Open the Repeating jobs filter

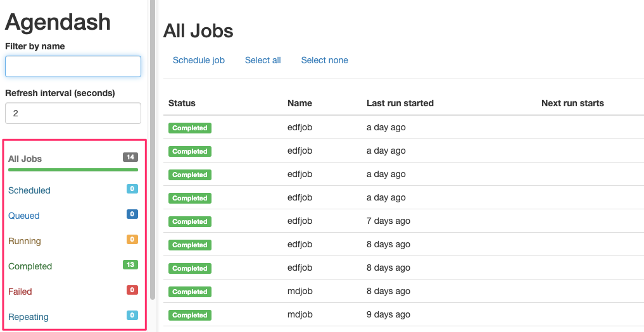(28, 317)
